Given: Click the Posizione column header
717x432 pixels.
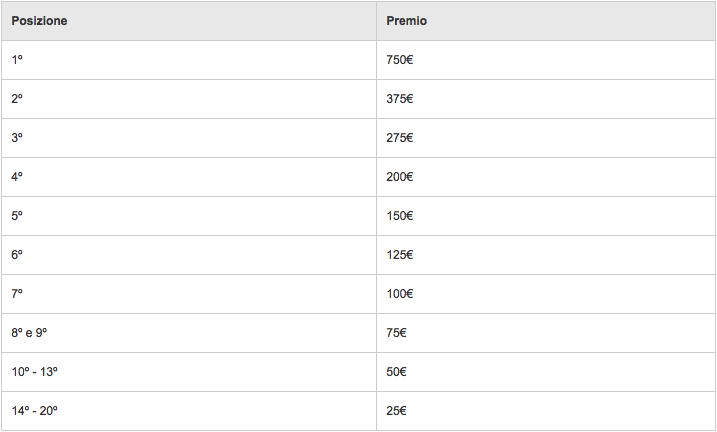Looking at the screenshot, I should (188, 21).
